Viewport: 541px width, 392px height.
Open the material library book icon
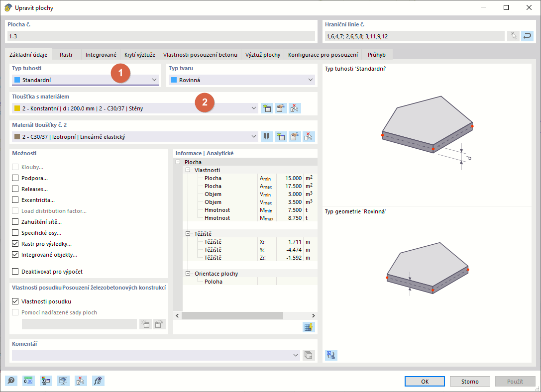[x=266, y=136]
